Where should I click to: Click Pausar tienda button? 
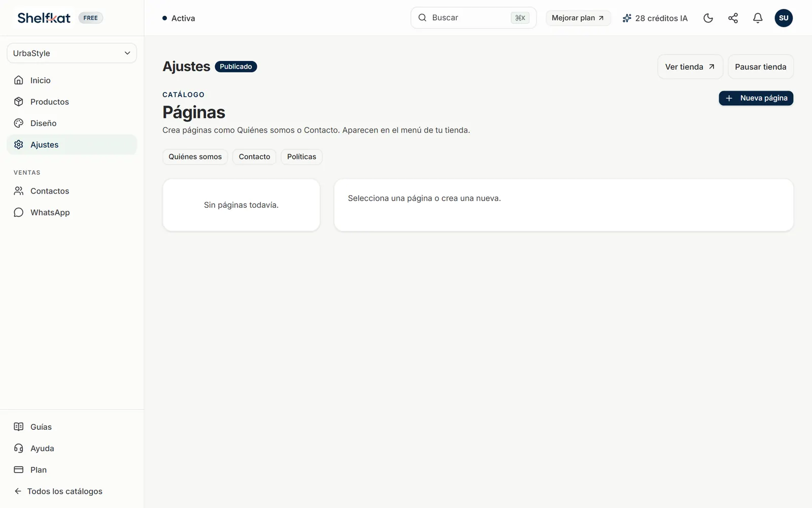click(760, 67)
